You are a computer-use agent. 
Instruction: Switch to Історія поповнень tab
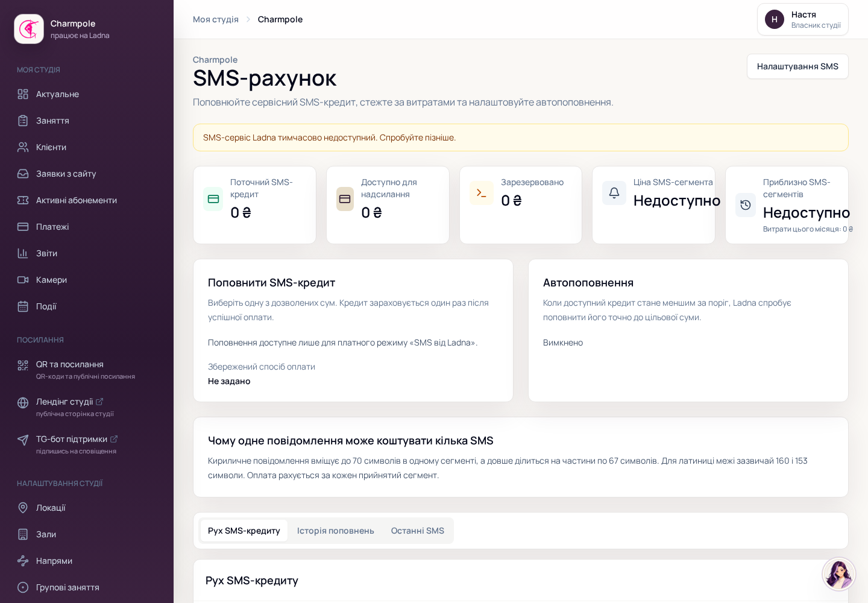[x=336, y=531]
